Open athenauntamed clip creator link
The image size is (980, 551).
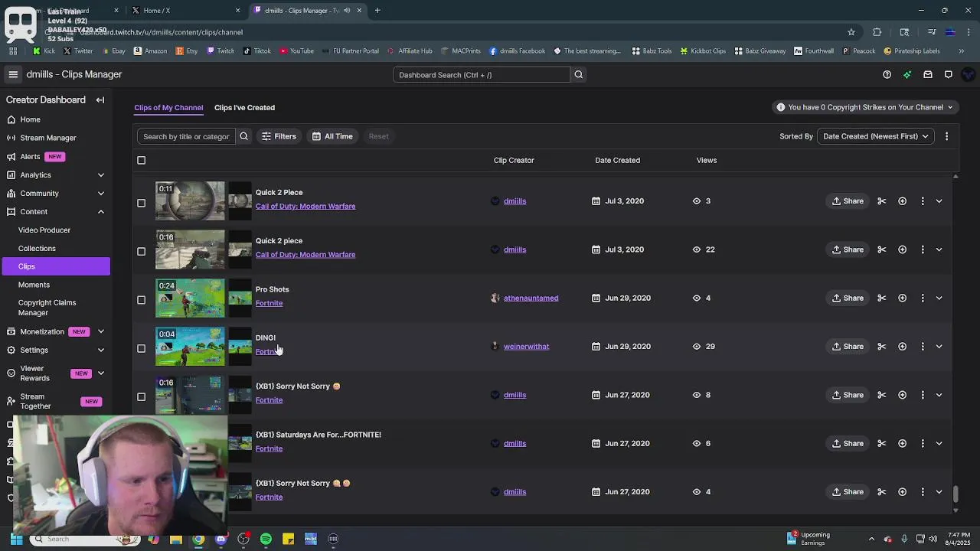pyautogui.click(x=531, y=298)
